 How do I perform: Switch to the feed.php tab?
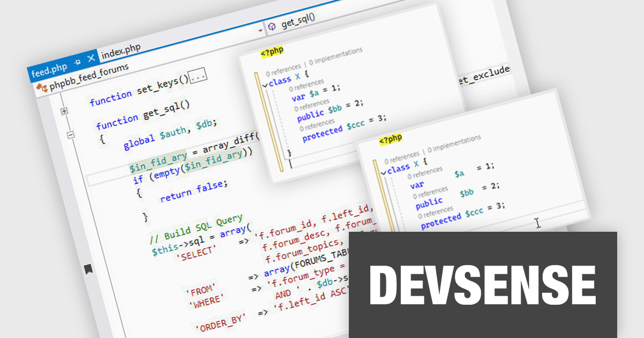(x=49, y=69)
